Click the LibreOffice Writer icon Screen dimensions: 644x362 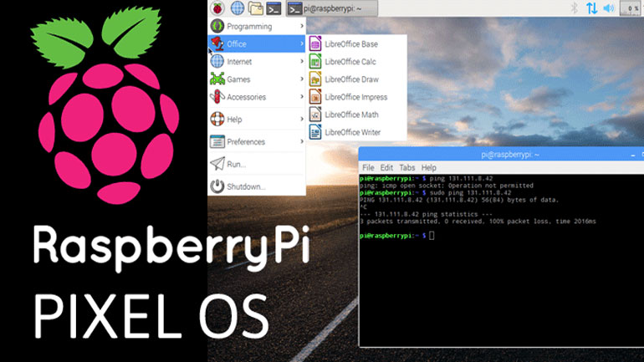coord(315,132)
